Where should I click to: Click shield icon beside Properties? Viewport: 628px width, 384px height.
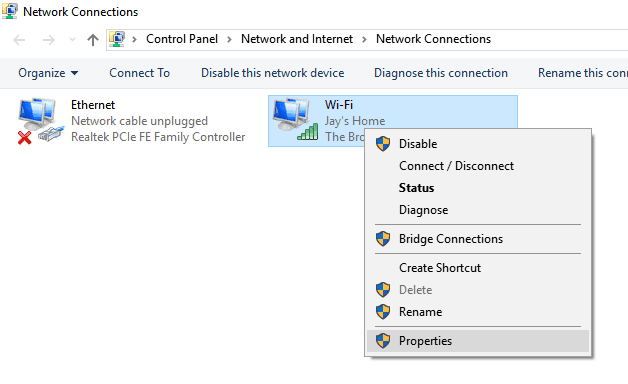[383, 340]
